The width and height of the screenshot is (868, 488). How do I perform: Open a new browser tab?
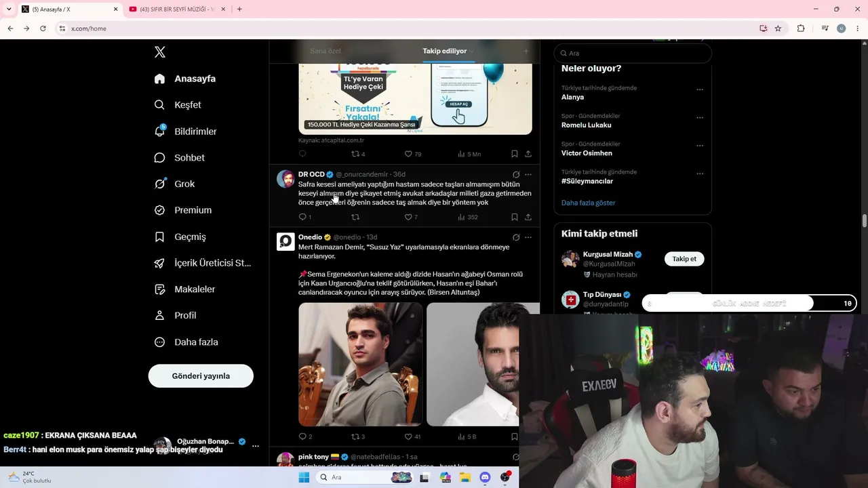click(x=239, y=9)
